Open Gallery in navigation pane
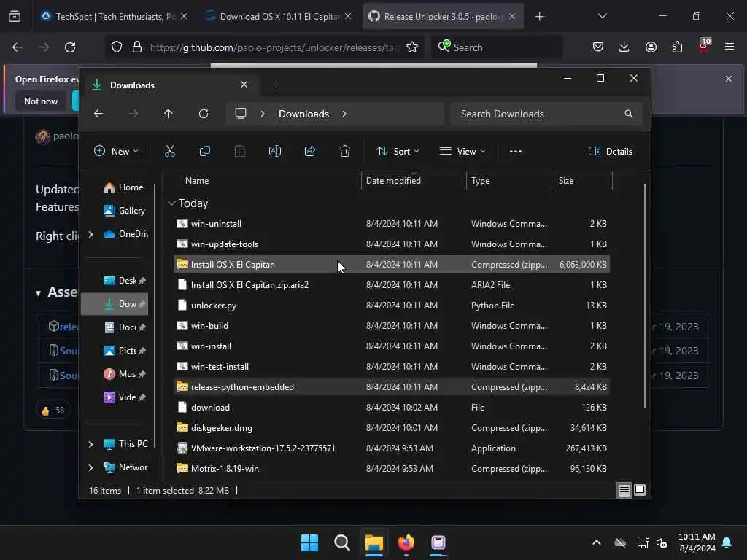The image size is (747, 560). click(x=124, y=211)
